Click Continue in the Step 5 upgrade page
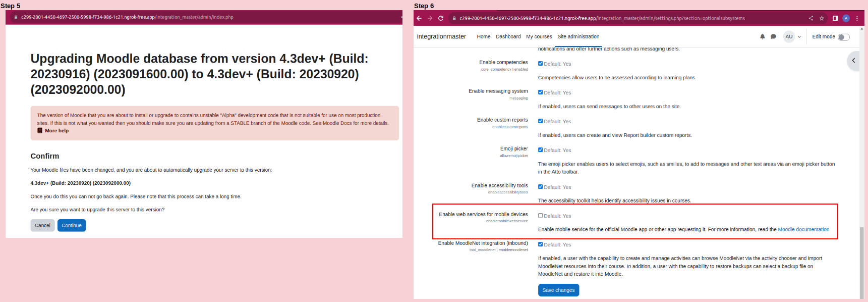 tap(72, 225)
